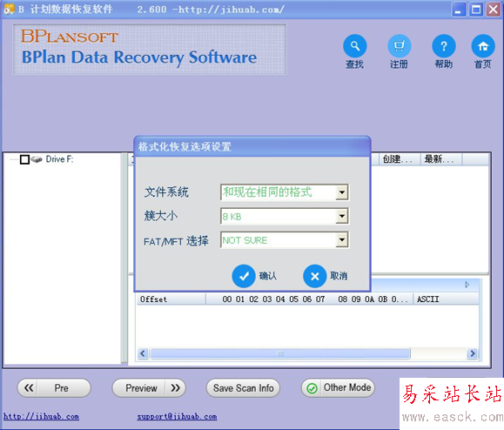The height and width of the screenshot is (430, 504).
Task: Click the Save Scan Info button
Action: [x=243, y=388]
